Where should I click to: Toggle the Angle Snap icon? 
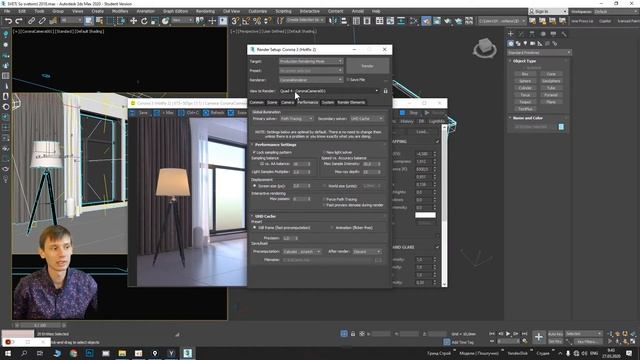tap(246, 21)
